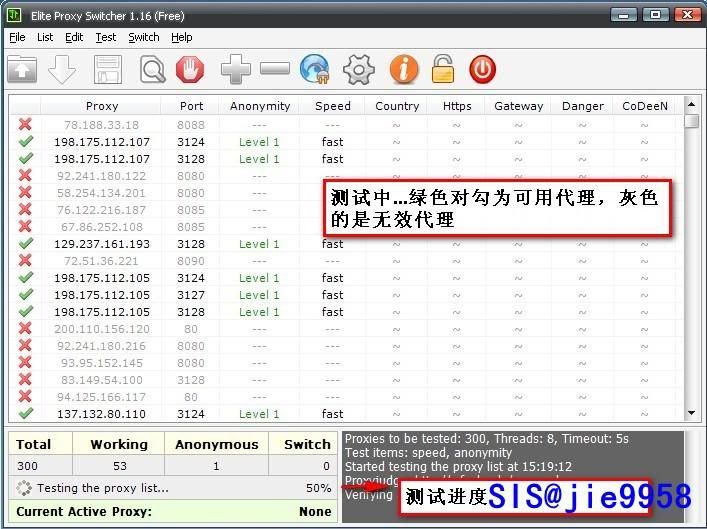The width and height of the screenshot is (707, 529).
Task: Click the download proxy list arrow icon
Action: [x=62, y=69]
